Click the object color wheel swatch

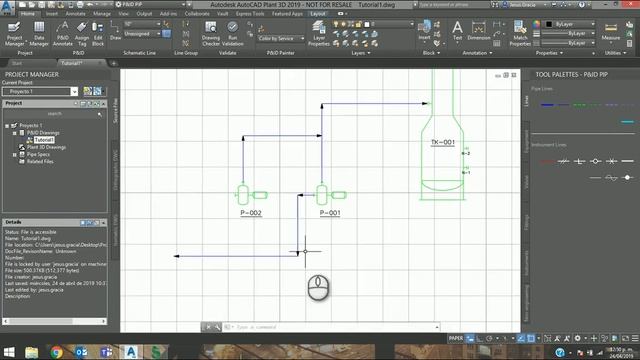point(536,24)
